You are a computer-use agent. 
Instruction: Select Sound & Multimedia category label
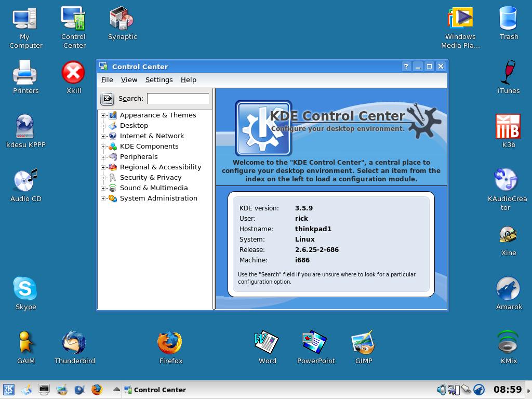(154, 188)
